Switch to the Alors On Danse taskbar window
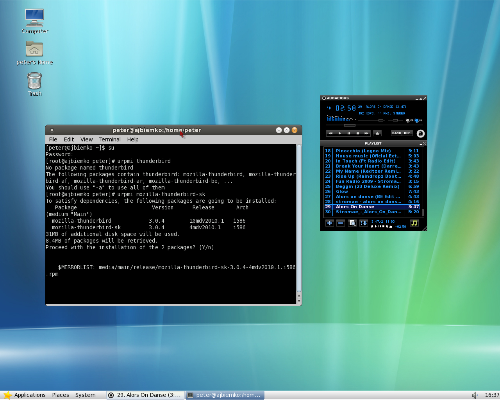500x400 pixels. (145, 395)
